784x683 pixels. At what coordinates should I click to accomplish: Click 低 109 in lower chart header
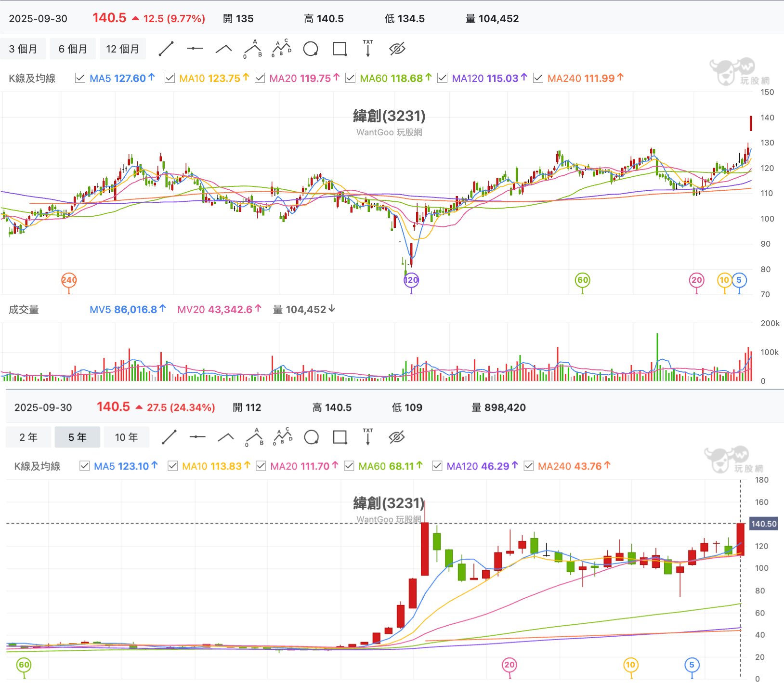coord(407,407)
